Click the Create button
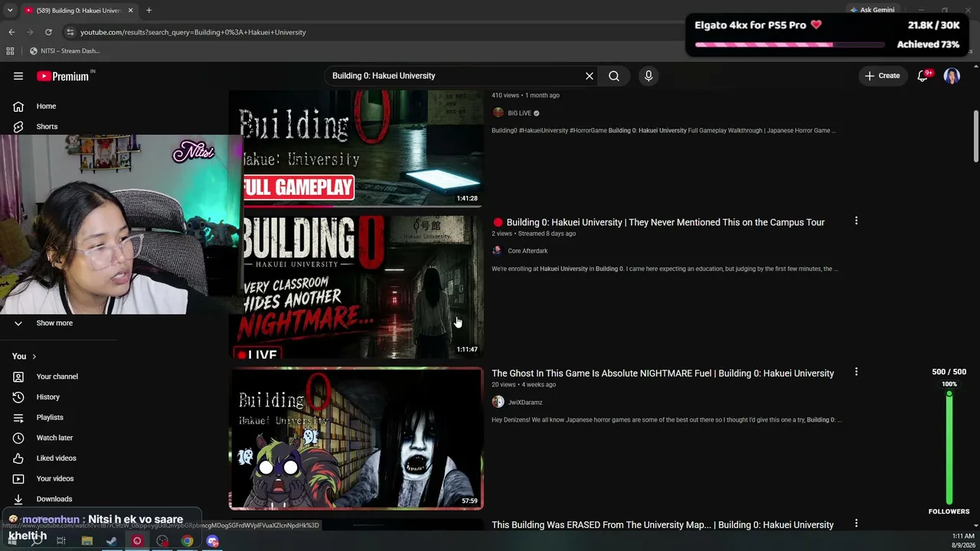Screen dimensions: 980x551 tap(883, 76)
